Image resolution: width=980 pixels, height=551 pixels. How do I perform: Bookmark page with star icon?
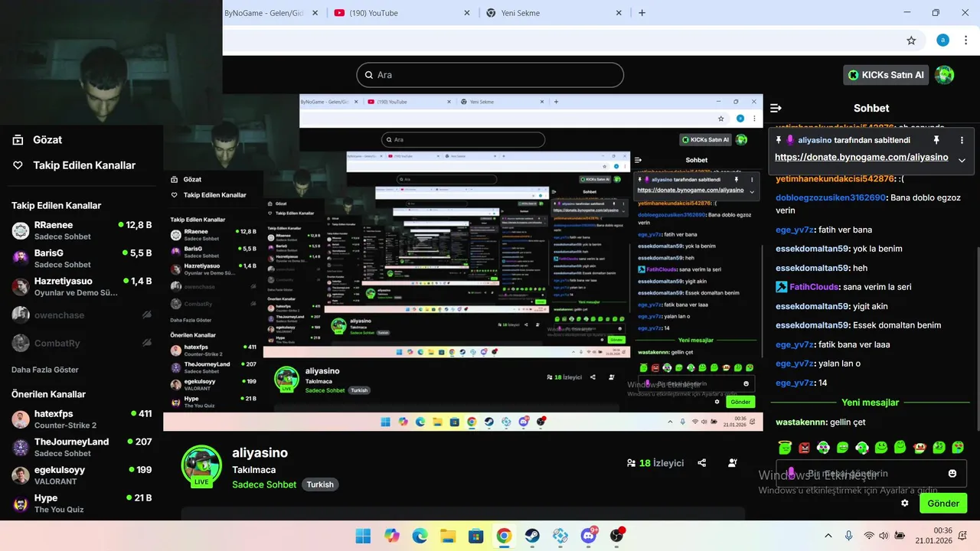(x=911, y=41)
